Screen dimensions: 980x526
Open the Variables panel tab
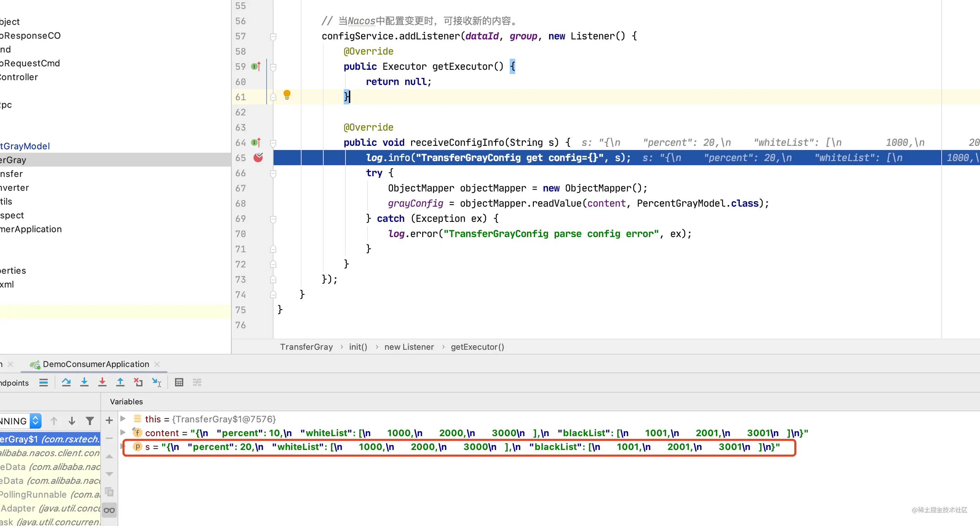[126, 402]
